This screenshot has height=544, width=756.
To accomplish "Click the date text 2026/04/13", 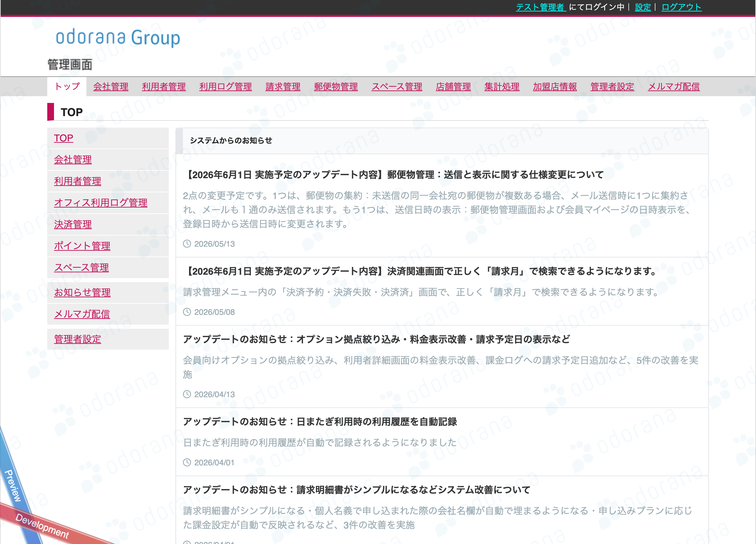I will pyautogui.click(x=215, y=395).
